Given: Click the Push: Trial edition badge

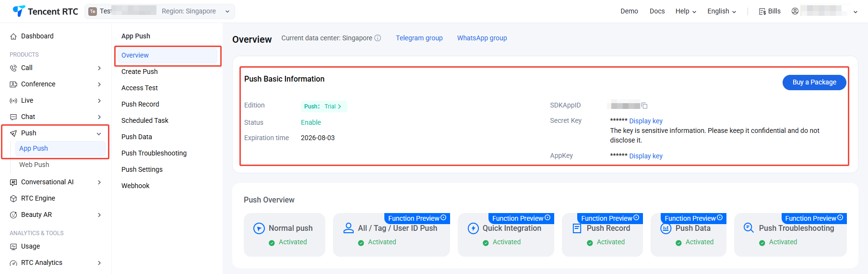Looking at the screenshot, I should click(x=323, y=107).
